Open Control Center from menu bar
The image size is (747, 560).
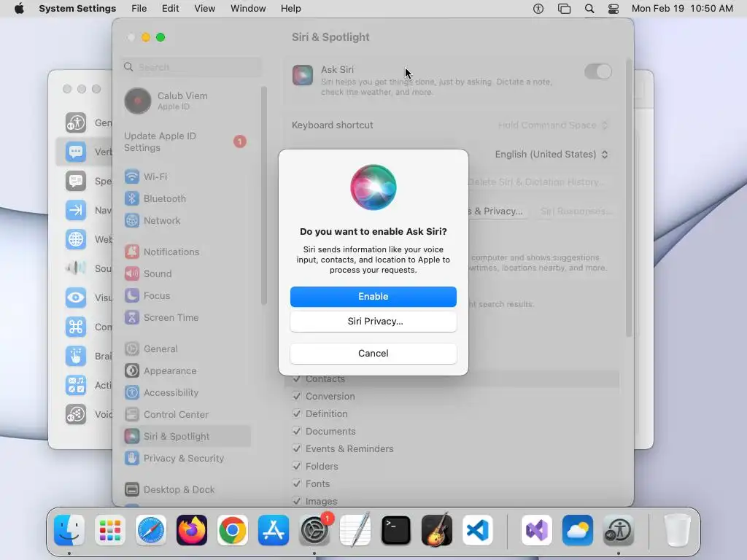[x=614, y=9]
